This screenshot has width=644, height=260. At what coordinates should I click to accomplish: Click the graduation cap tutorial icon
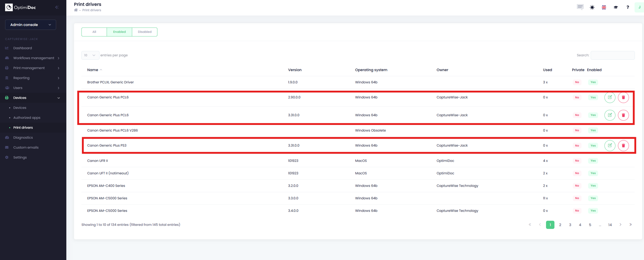pos(616,7)
